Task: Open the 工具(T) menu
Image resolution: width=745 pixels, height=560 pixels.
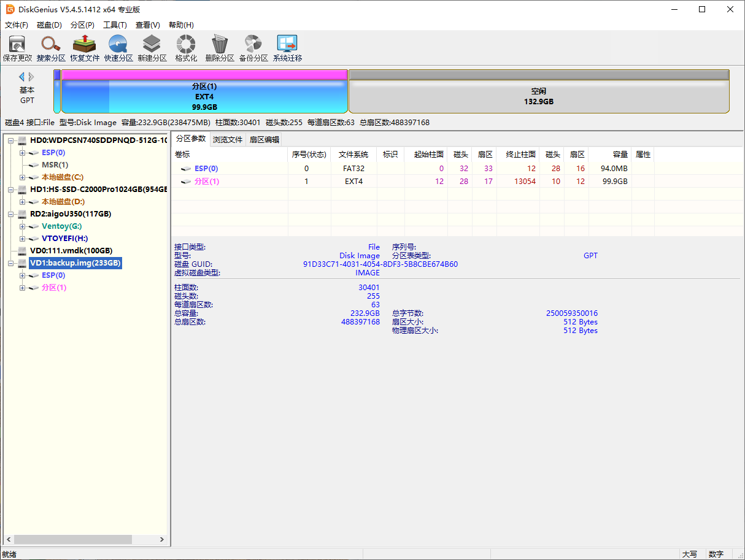Action: tap(115, 25)
